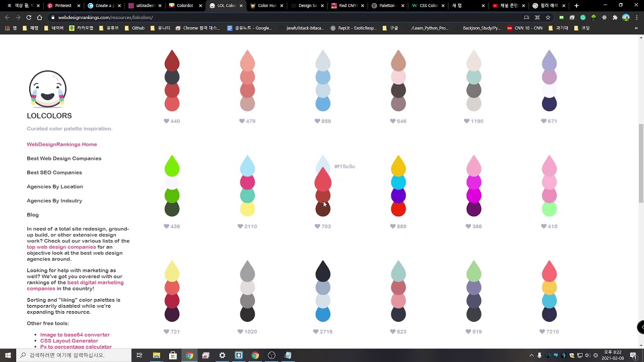
Task: Open the Repl.it bookmark
Action: pyautogui.click(x=353, y=28)
